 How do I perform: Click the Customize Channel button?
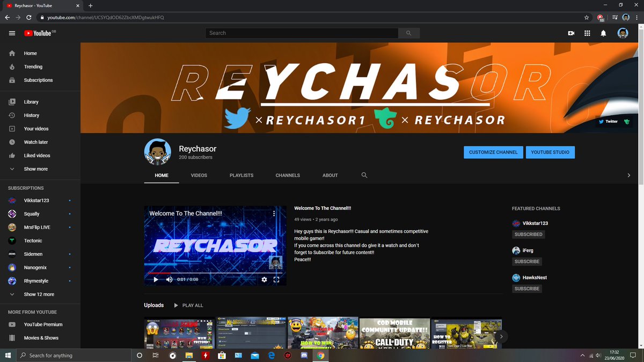click(493, 152)
